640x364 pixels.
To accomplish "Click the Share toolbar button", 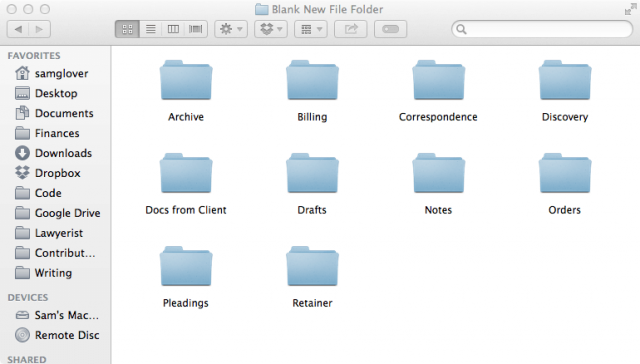I will 351,29.
